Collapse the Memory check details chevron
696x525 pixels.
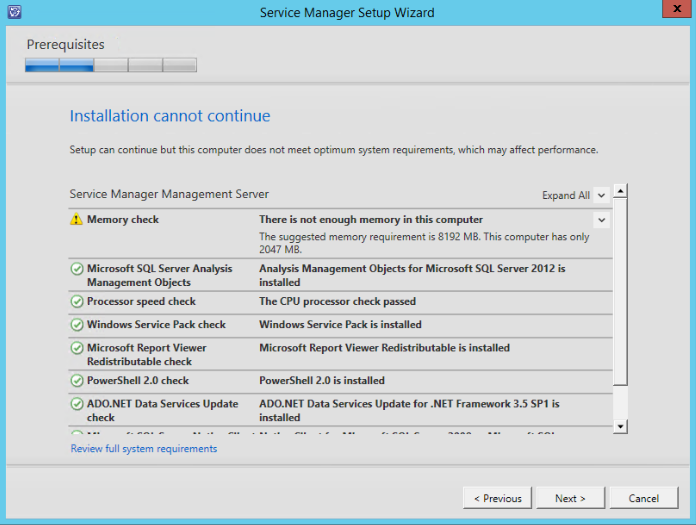click(601, 220)
